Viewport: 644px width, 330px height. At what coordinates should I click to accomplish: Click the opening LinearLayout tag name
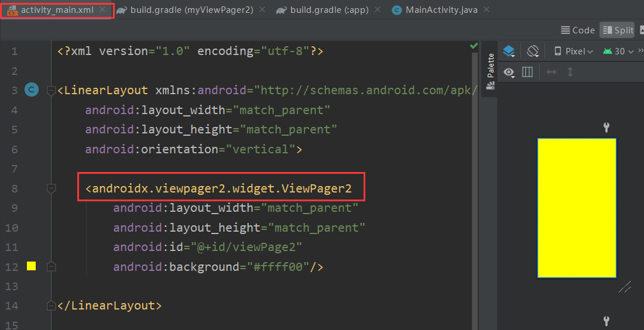pyautogui.click(x=107, y=90)
